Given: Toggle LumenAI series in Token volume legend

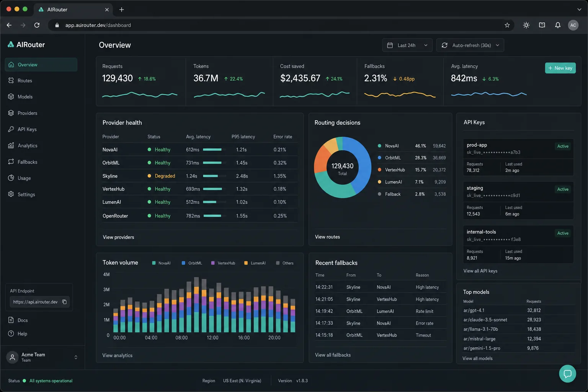Looking at the screenshot, I should point(255,263).
